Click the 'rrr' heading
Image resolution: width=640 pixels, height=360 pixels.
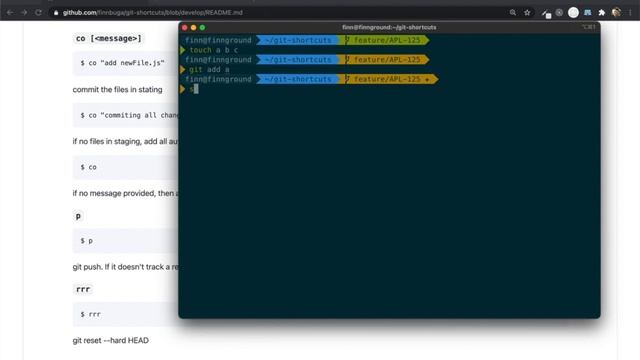click(83, 289)
